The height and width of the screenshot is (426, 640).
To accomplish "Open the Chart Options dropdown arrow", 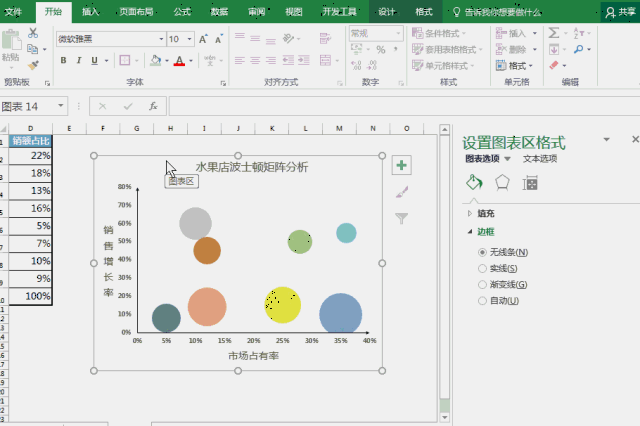I will [x=507, y=159].
